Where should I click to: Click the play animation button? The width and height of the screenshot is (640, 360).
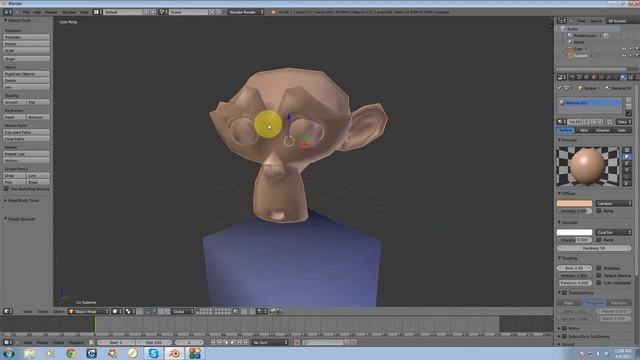(233, 342)
